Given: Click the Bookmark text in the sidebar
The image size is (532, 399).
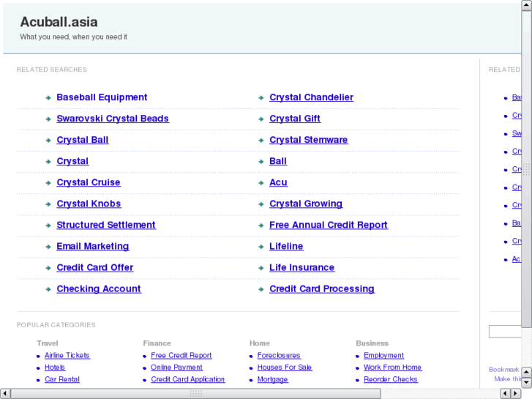Looking at the screenshot, I should [x=504, y=370].
